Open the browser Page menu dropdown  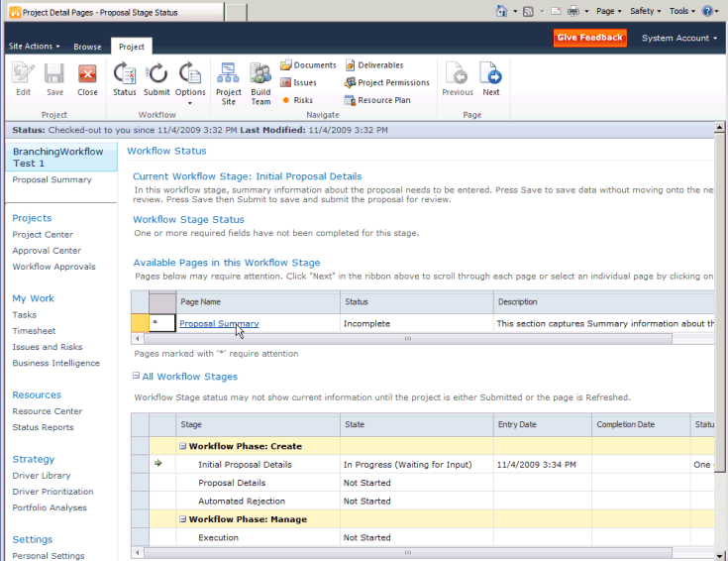point(609,11)
